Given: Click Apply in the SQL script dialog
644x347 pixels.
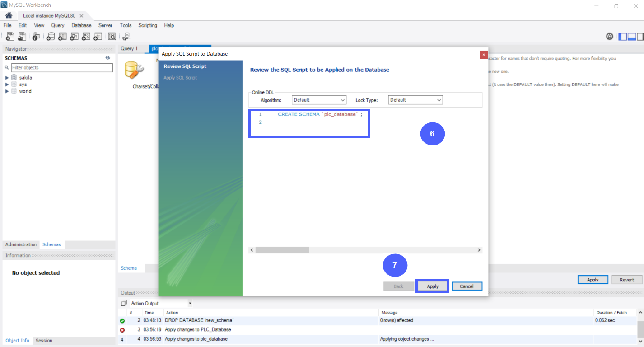Looking at the screenshot, I should 433,286.
